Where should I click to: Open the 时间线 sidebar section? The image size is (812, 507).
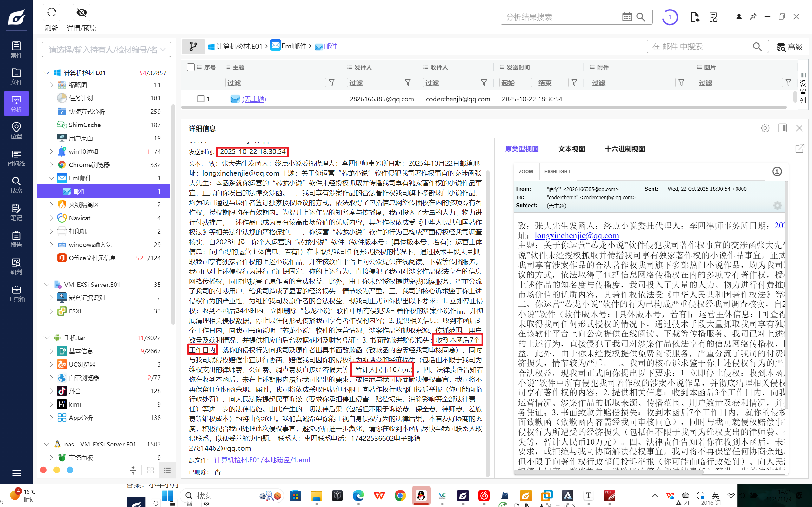tap(16, 158)
